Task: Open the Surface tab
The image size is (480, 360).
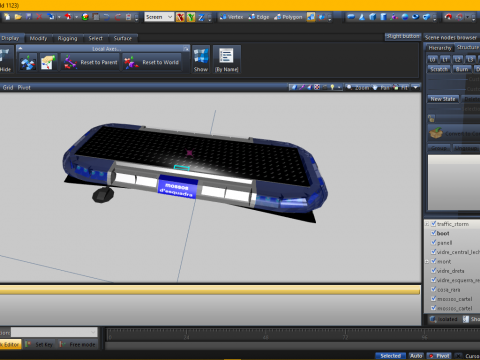Action: pos(123,38)
